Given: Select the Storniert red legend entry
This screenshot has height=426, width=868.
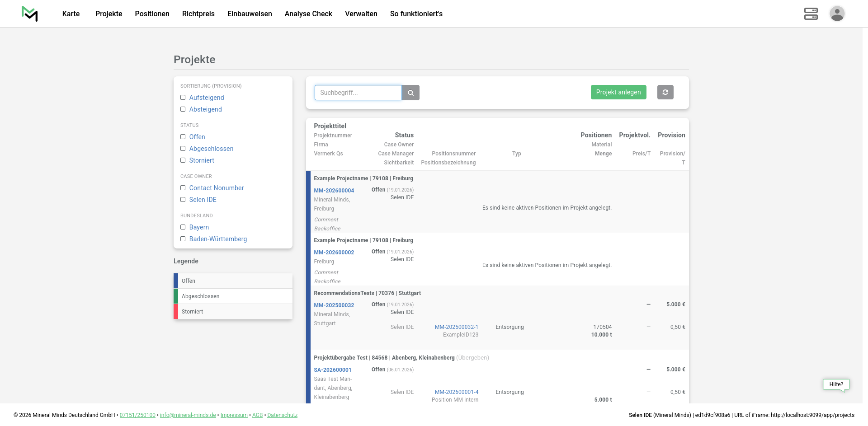Looking at the screenshot, I should [x=233, y=312].
